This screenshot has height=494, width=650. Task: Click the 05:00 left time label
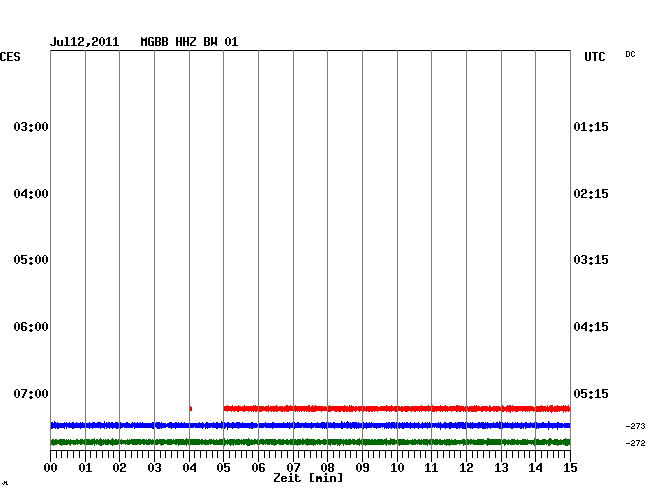click(31, 260)
